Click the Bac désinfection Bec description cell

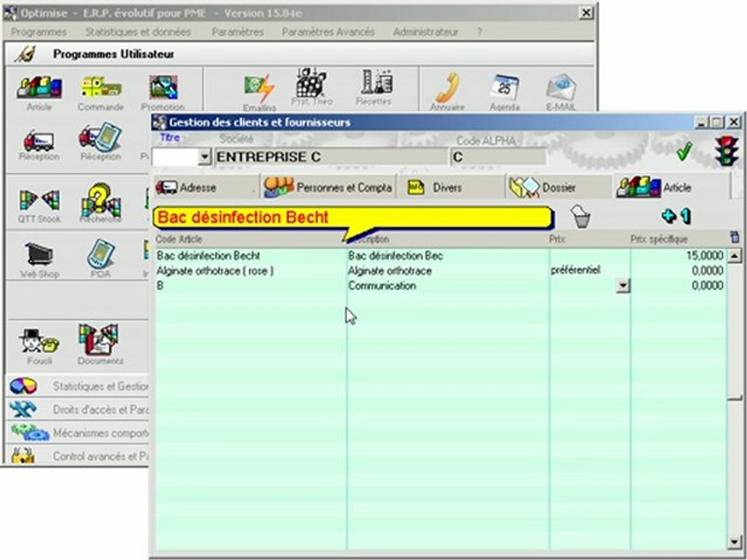(x=448, y=256)
